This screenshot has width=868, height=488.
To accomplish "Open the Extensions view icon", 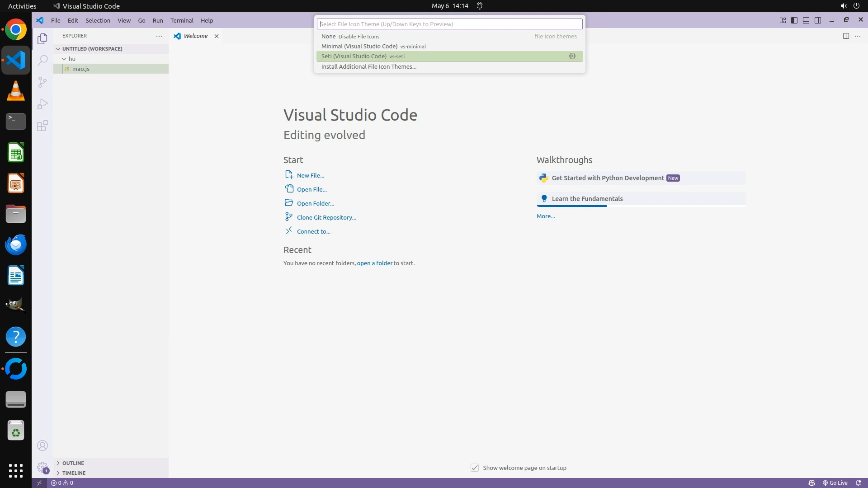I will (x=42, y=126).
